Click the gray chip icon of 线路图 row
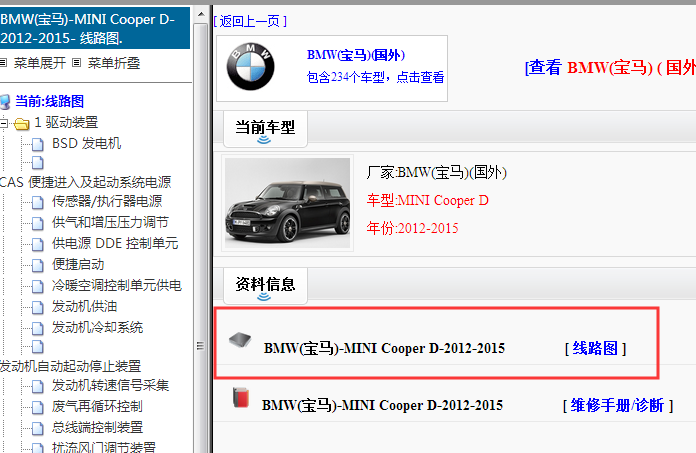This screenshot has height=453, width=696. pyautogui.click(x=240, y=340)
